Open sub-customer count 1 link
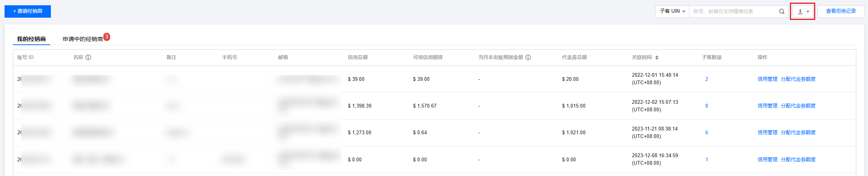The width and height of the screenshot is (868, 176). [707, 159]
